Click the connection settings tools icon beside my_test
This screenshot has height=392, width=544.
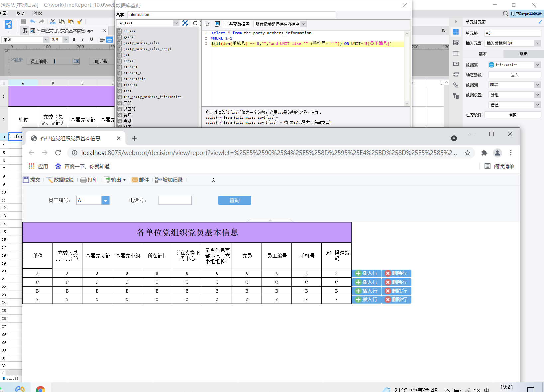185,23
